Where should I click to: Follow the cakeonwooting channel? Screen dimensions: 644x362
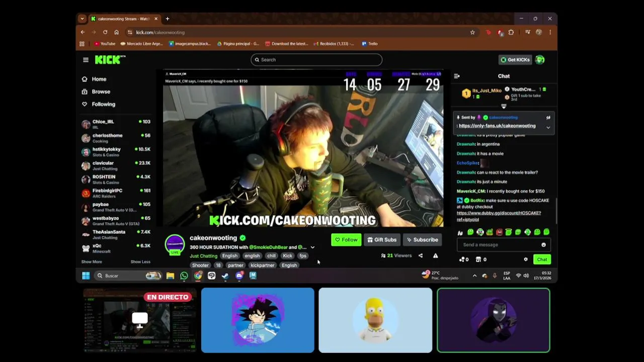coord(346,240)
